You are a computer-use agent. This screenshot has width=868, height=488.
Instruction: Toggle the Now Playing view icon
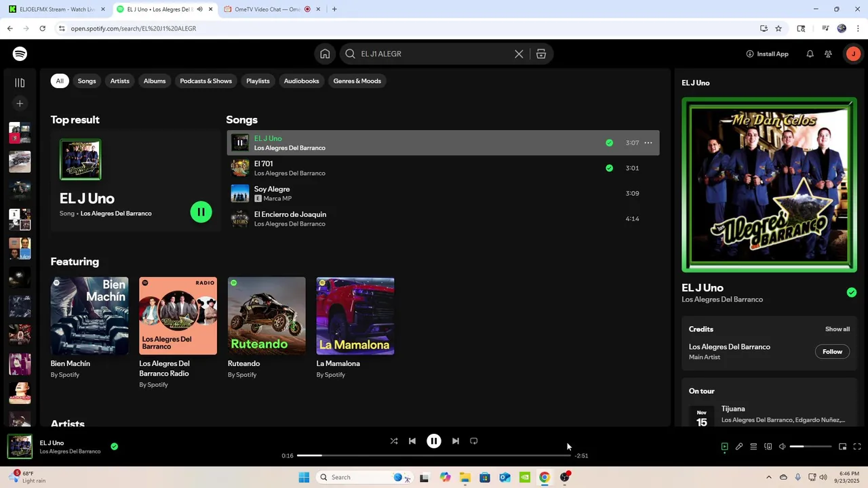tap(724, 447)
